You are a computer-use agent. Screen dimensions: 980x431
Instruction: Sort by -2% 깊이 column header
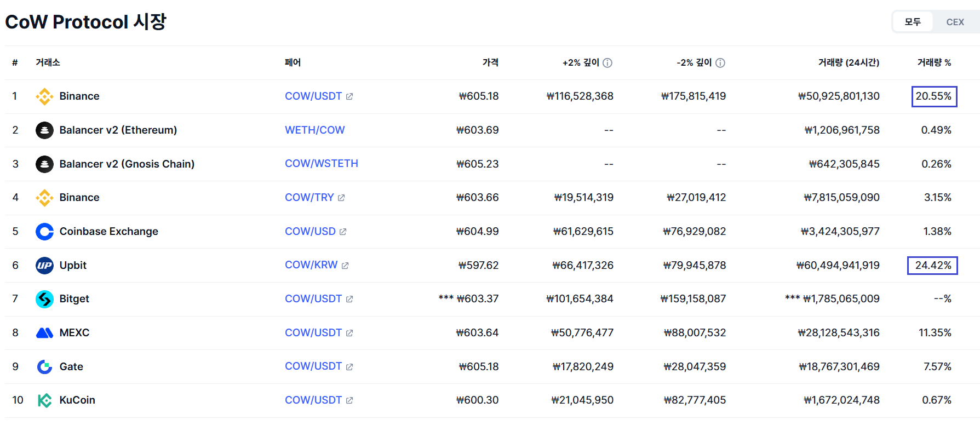coord(694,62)
